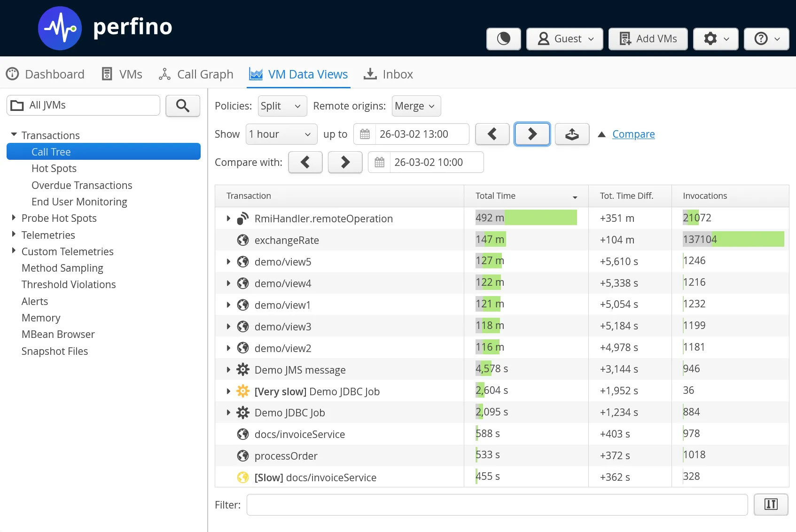This screenshot has width=796, height=532.
Task: Collapse the compare section with the triangle toggle
Action: point(601,134)
